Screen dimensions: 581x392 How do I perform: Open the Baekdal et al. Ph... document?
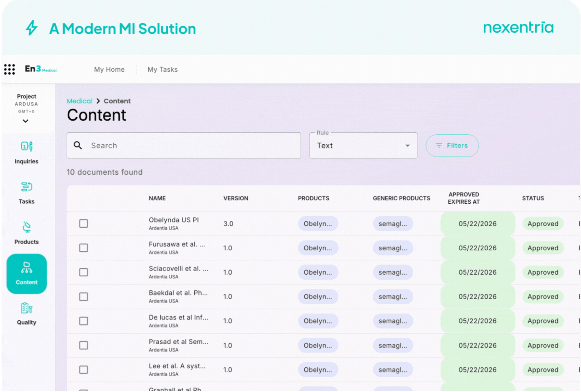coord(178,293)
